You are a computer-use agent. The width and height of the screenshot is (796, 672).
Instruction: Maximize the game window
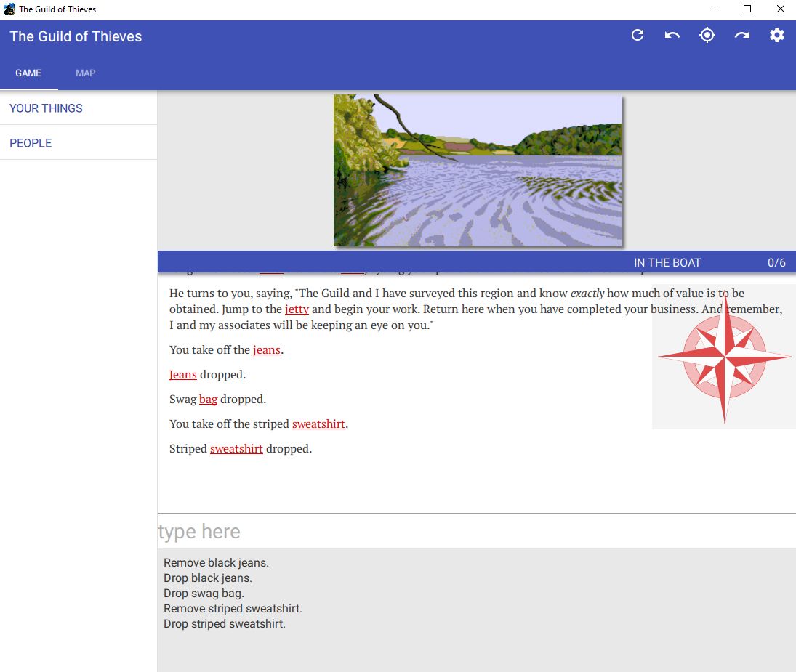[747, 9]
